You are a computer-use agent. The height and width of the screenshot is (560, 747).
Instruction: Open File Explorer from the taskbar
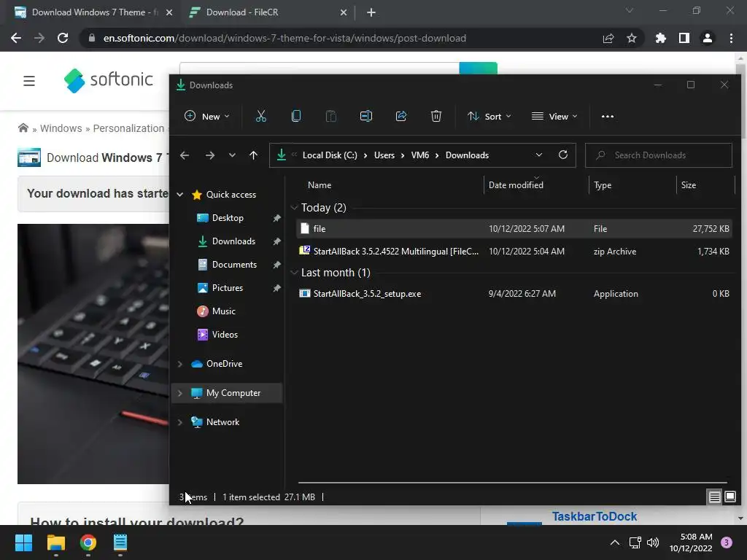click(x=55, y=542)
